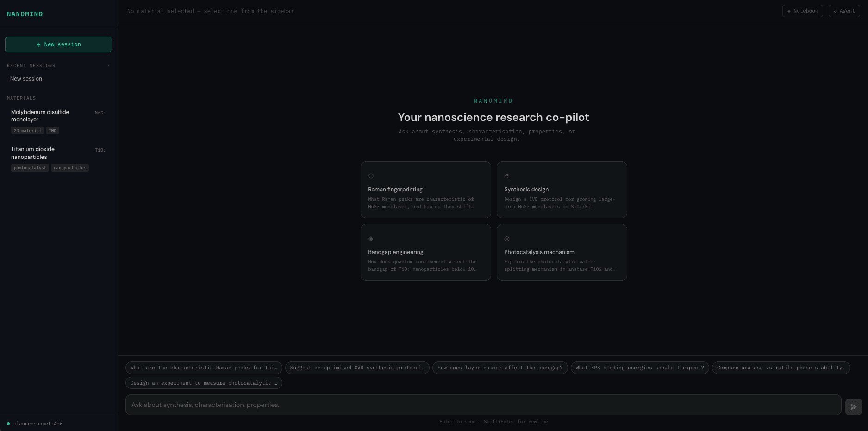
Task: Select Titanium dioxide nanoparticles material
Action: click(x=33, y=153)
